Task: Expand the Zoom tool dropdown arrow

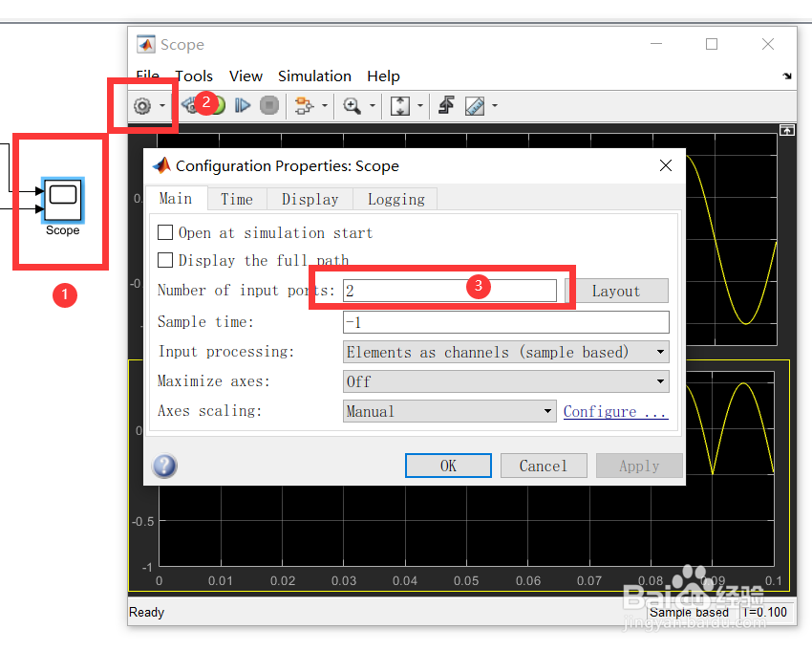Action: pos(373,106)
